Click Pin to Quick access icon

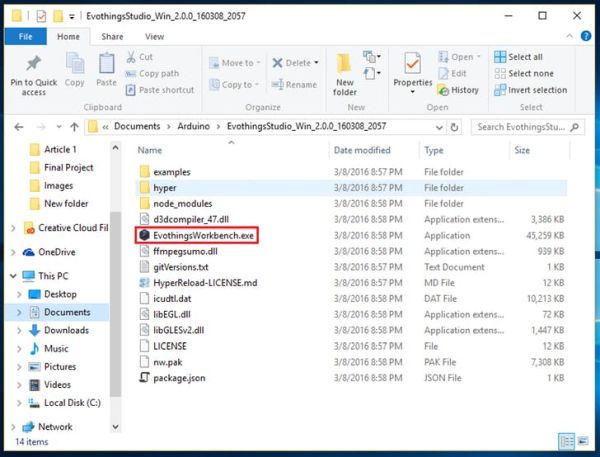tap(34, 64)
